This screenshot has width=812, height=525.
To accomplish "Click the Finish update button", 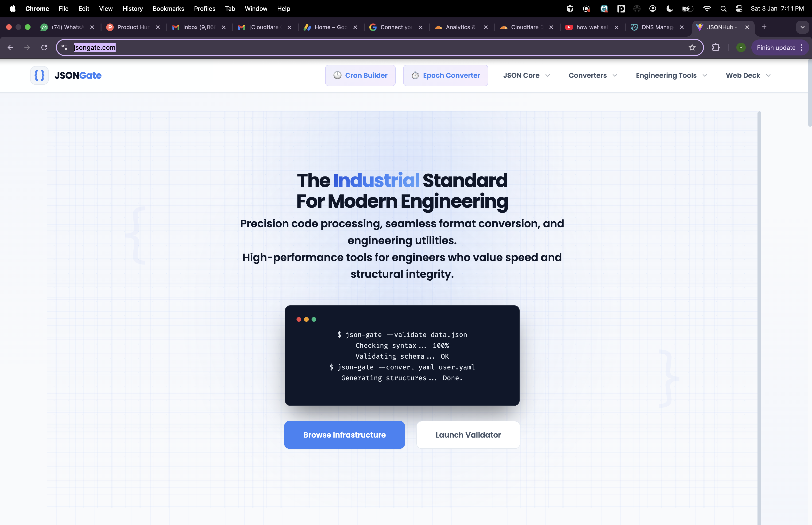I will point(776,47).
